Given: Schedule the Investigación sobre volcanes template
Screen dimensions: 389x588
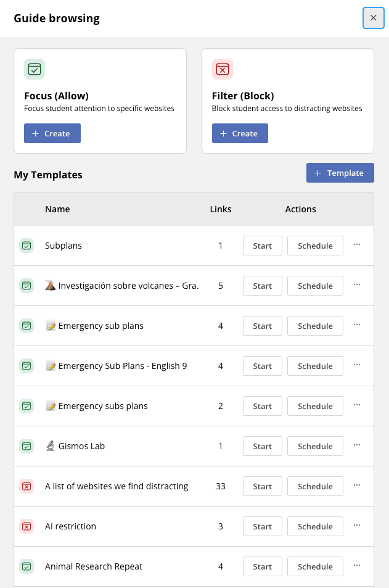Looking at the screenshot, I should tap(315, 286).
